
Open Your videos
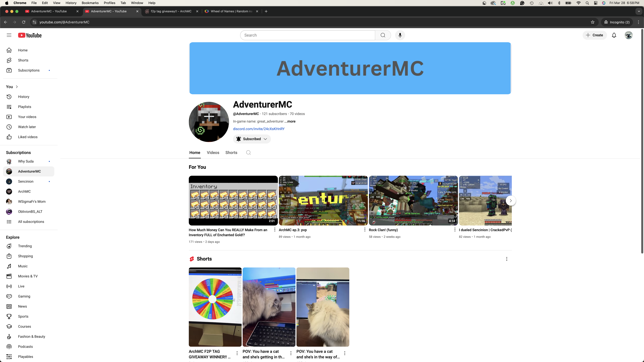coord(29,117)
